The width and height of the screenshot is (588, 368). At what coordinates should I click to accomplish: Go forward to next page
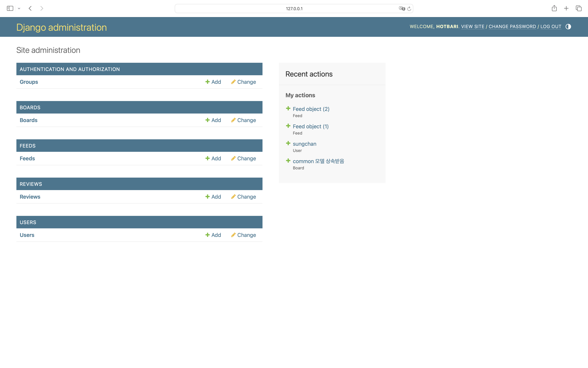[42, 9]
